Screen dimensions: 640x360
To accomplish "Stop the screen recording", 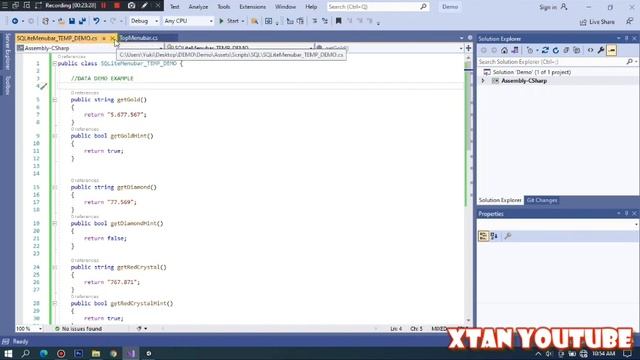I will [x=117, y=6].
